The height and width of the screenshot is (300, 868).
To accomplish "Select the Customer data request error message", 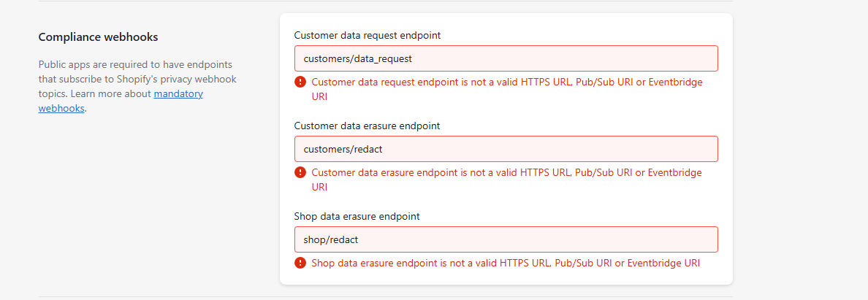I will (x=507, y=89).
